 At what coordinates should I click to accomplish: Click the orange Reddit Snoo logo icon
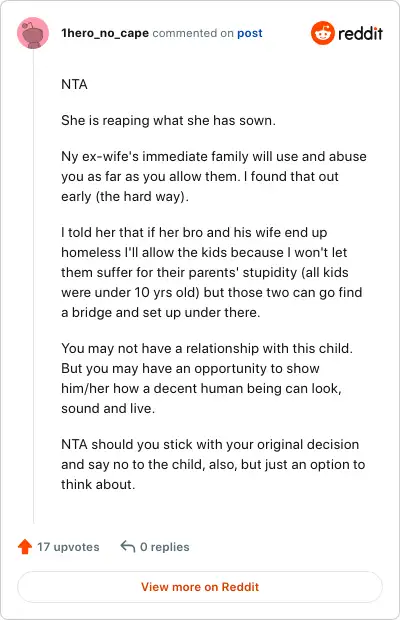point(323,33)
